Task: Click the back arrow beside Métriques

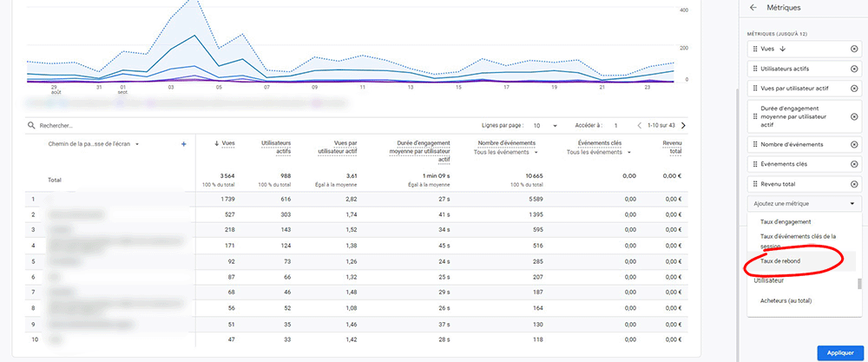Action: [x=753, y=8]
